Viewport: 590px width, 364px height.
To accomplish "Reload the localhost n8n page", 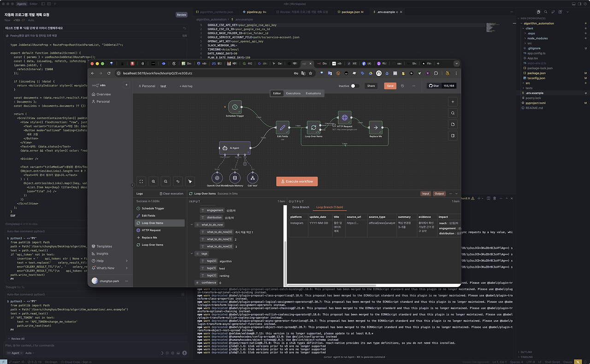I will click(109, 73).
